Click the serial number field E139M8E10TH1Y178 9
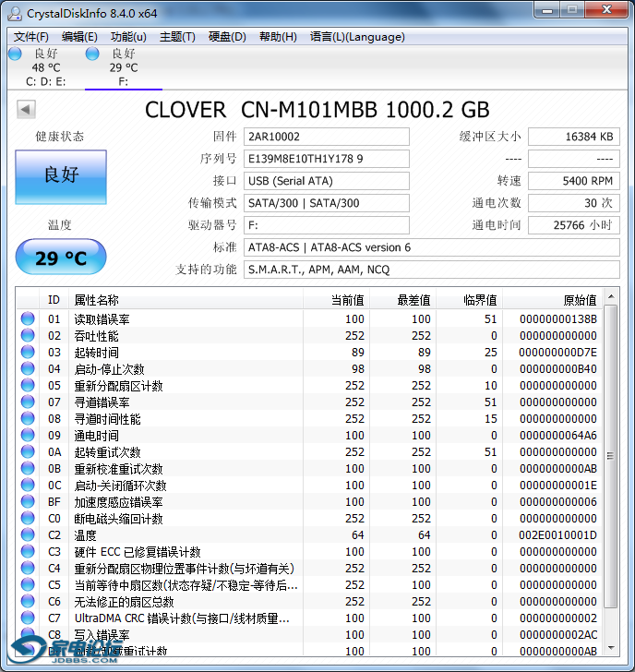Screen dimensions: 635x672 click(326, 159)
